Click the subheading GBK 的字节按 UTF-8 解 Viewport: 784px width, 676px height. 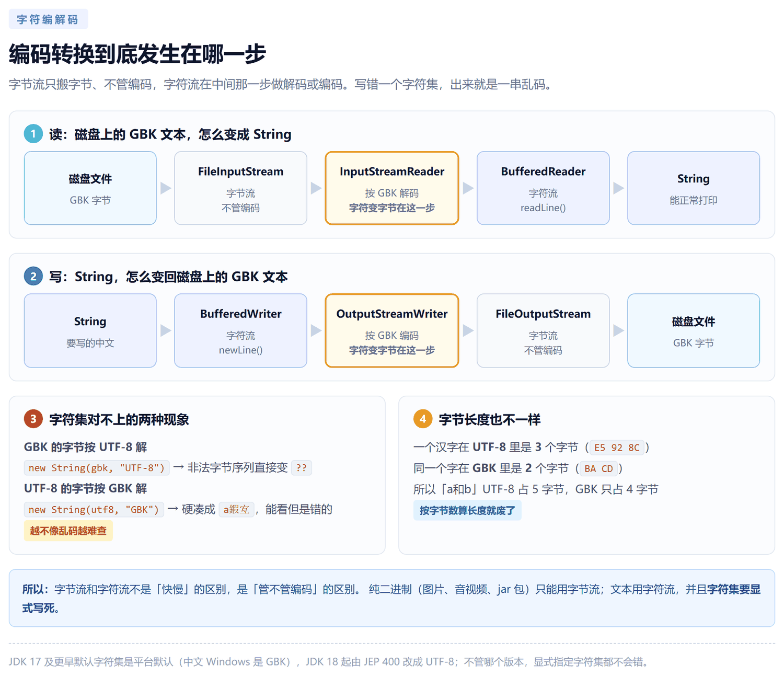pos(86,447)
